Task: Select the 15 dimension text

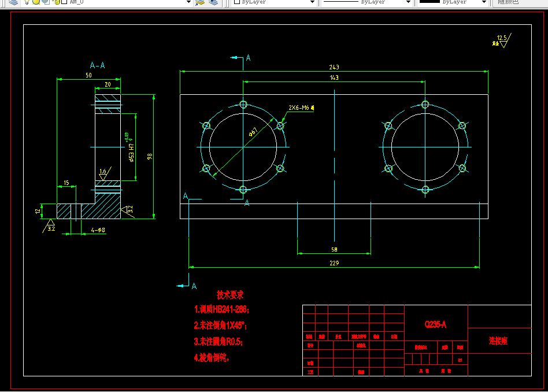Action: 66,183
